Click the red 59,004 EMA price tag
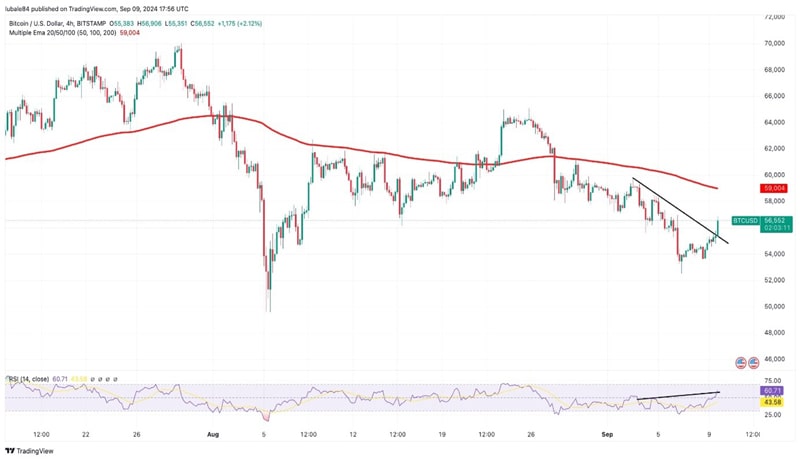Image resolution: width=800 pixels, height=460 pixels. (774, 188)
